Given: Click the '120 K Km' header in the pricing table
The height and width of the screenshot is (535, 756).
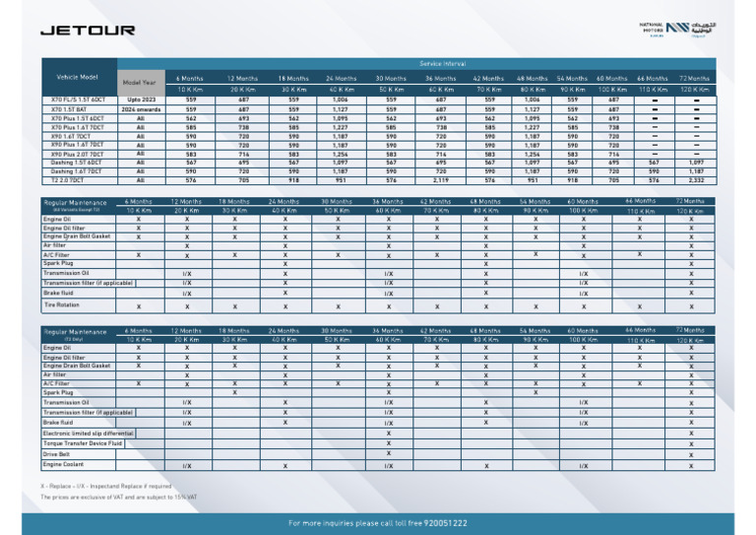Looking at the screenshot, I should point(695,90).
